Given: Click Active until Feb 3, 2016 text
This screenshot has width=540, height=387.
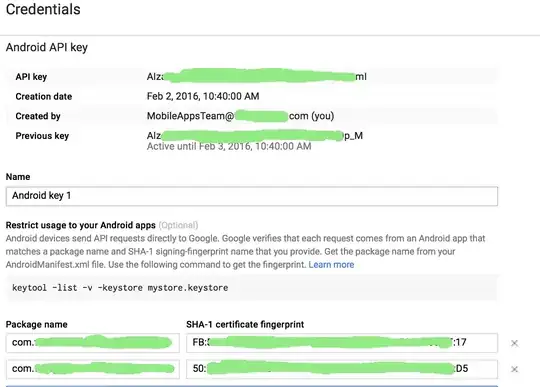Looking at the screenshot, I should click(x=229, y=146).
